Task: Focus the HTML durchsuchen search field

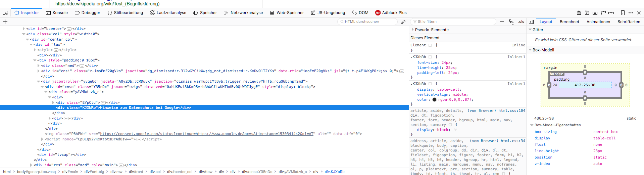Action: pyautogui.click(x=369, y=22)
